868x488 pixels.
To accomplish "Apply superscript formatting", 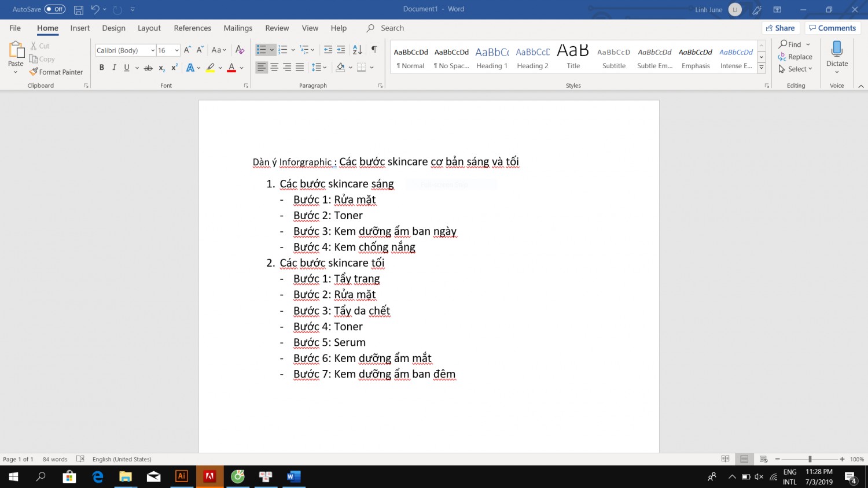I will 174,68.
